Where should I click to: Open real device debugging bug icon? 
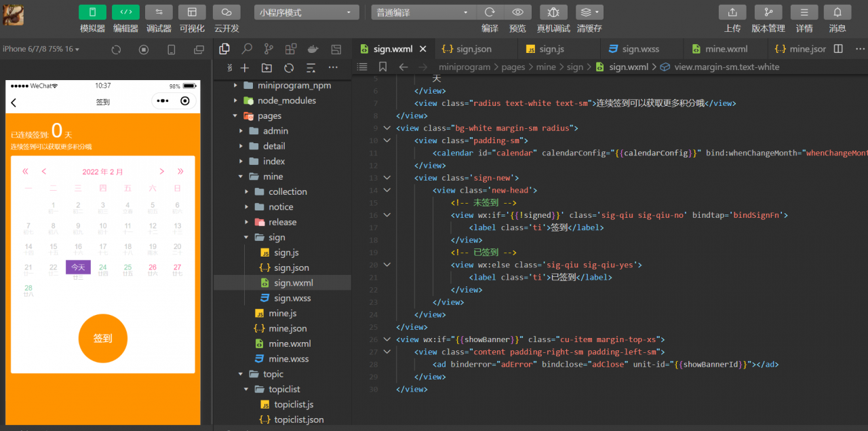pos(553,12)
